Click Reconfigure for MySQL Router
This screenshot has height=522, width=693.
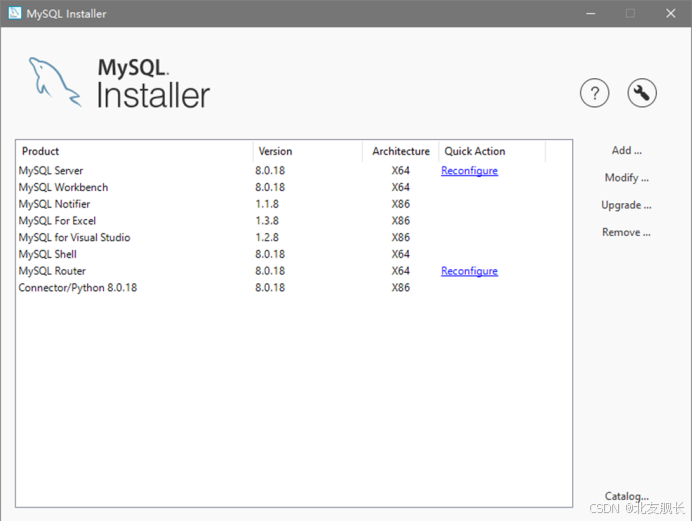[469, 271]
